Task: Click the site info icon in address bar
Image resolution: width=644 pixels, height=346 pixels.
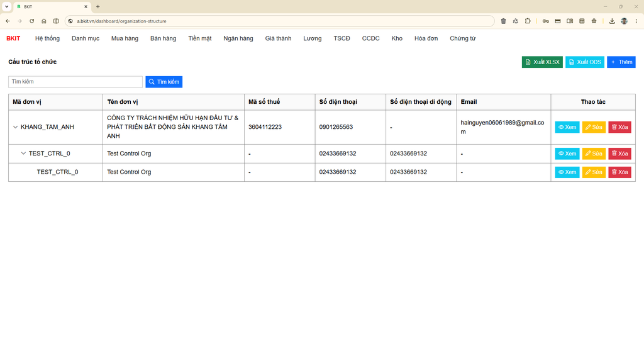Action: click(x=70, y=21)
